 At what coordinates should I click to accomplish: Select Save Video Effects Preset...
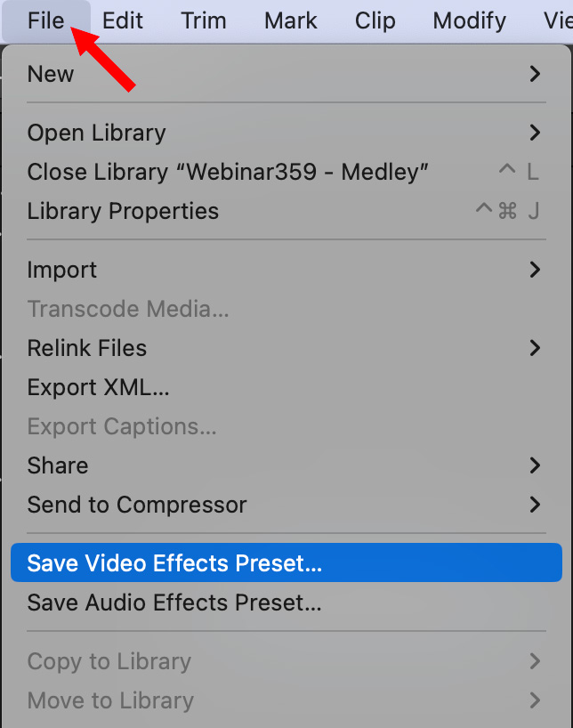click(174, 563)
